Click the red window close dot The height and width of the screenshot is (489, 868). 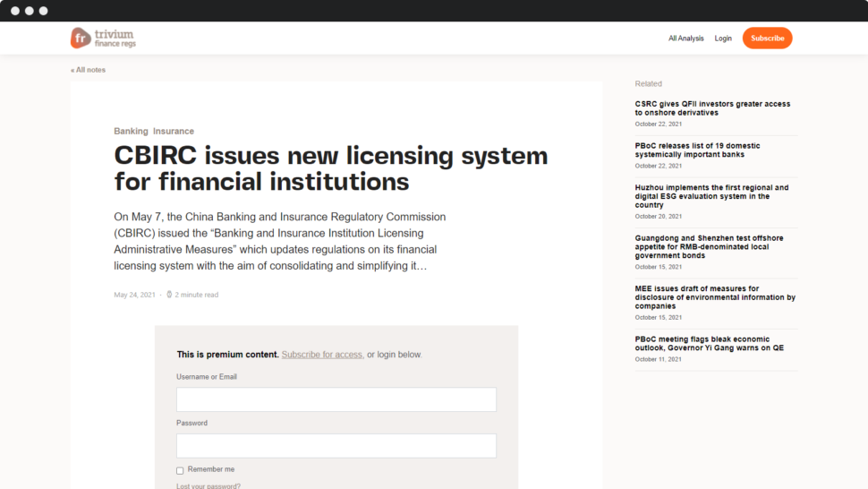point(15,11)
